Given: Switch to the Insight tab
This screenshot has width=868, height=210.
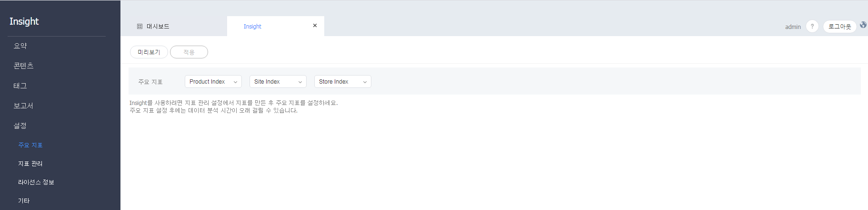Looking at the screenshot, I should point(252,27).
